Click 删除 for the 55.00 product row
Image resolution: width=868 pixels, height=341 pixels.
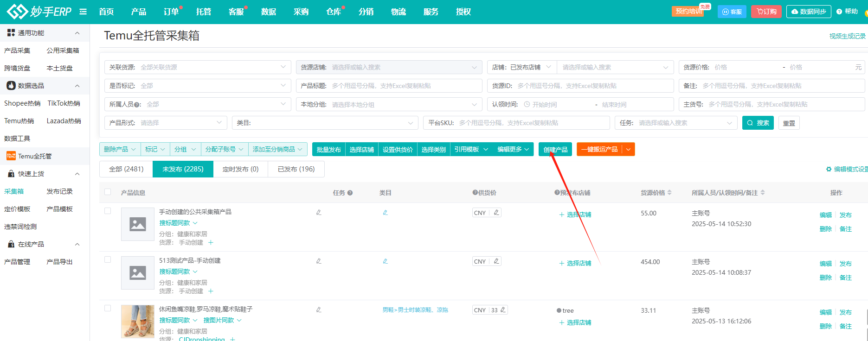click(x=826, y=229)
